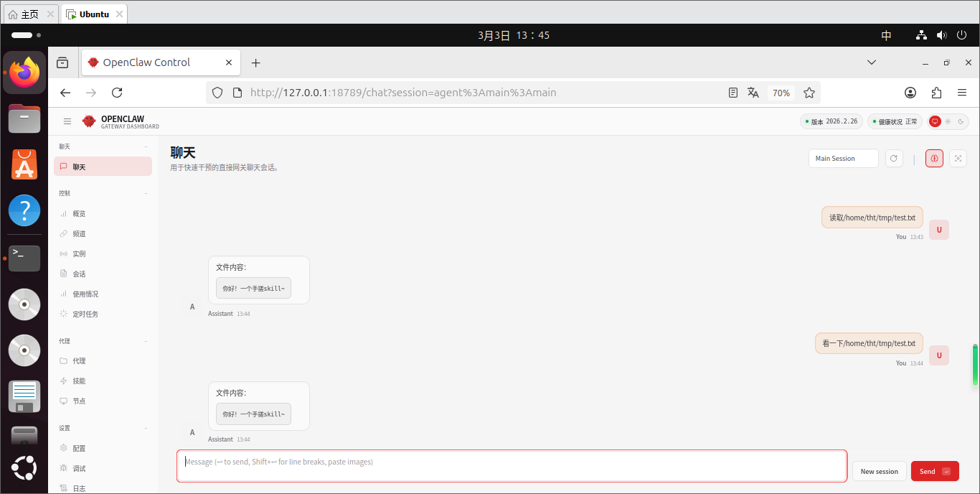The width and height of the screenshot is (980, 494).
Task: Click the Send button
Action: point(934,472)
